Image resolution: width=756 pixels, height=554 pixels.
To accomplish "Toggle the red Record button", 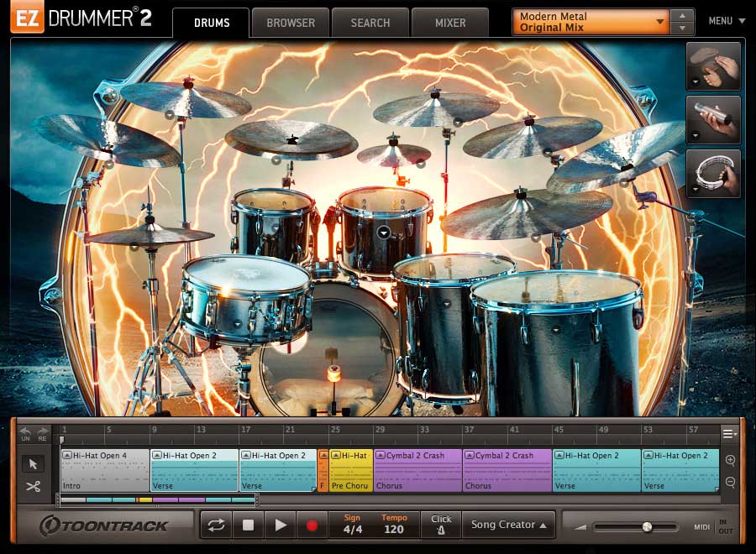I will tap(312, 525).
